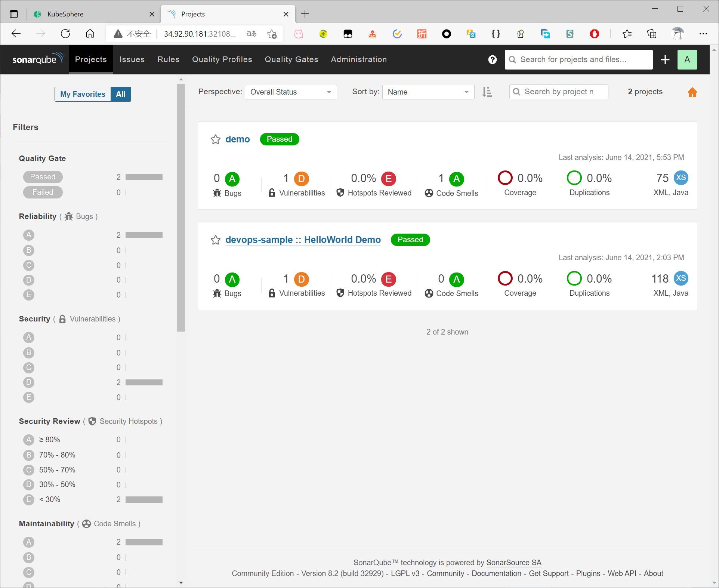Image resolution: width=719 pixels, height=588 pixels.
Task: Star the devops-sample HelloWorld Demo project
Action: tap(216, 240)
